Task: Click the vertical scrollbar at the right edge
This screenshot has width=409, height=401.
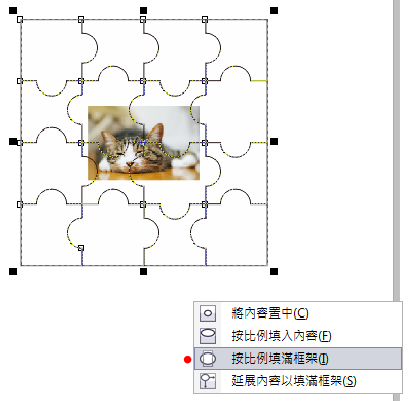Action: coord(396,150)
